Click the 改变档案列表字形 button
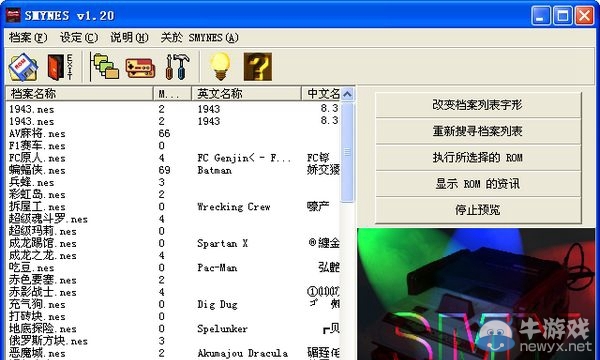 [478, 105]
